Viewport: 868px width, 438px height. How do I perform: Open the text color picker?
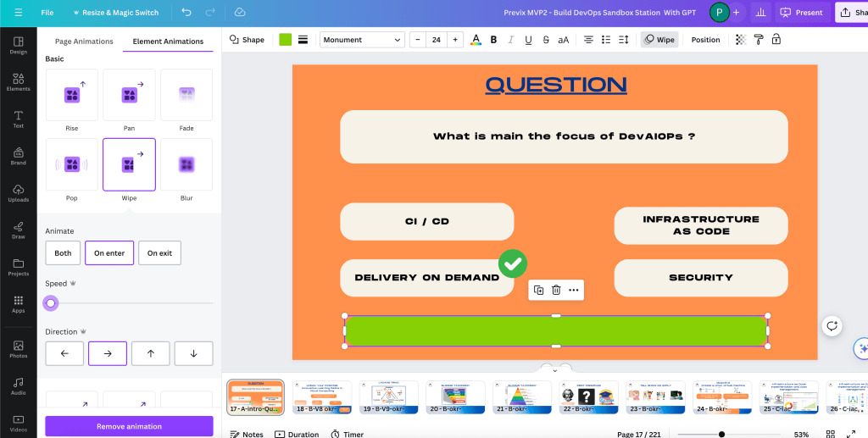pos(476,39)
